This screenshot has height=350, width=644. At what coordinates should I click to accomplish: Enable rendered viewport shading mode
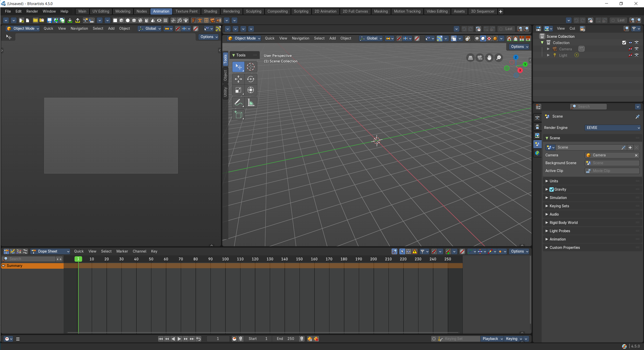click(495, 39)
